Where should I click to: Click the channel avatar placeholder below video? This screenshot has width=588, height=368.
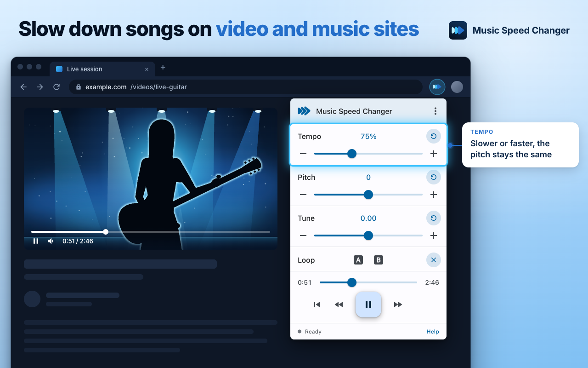coord(32,299)
